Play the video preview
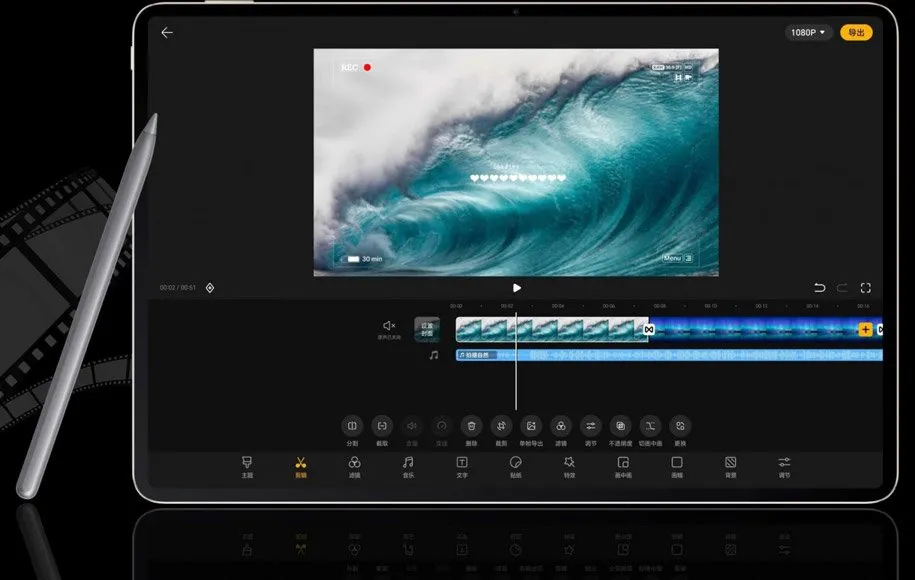The height and width of the screenshot is (580, 915). click(x=516, y=288)
